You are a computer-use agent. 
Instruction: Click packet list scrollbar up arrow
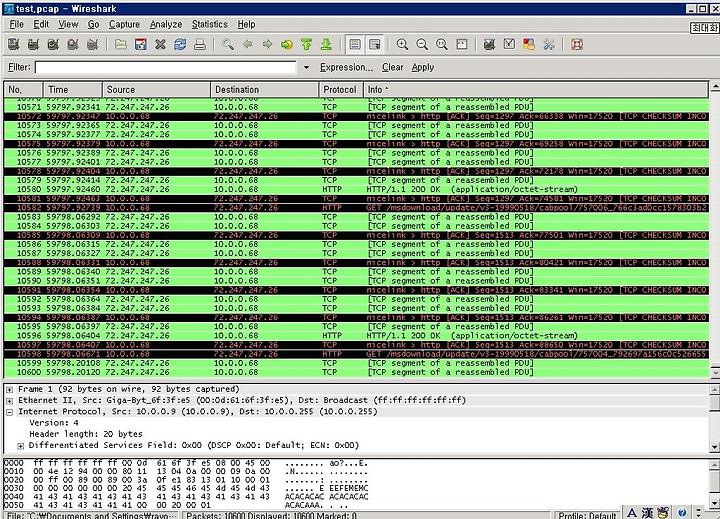point(715,87)
